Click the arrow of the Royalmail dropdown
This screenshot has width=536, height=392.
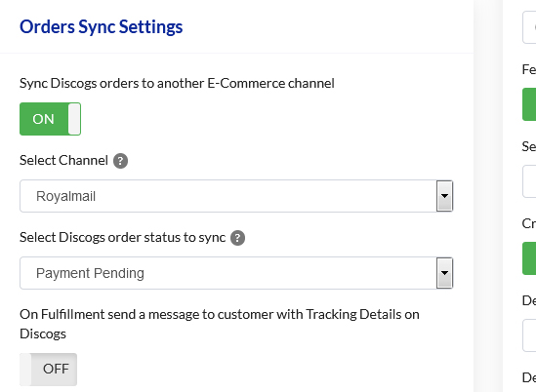point(444,196)
